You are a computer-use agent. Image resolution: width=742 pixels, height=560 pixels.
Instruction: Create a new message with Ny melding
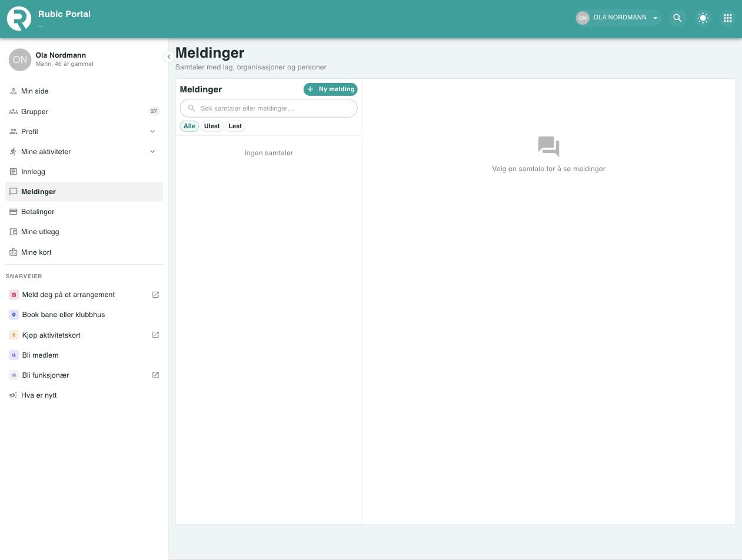pos(330,89)
